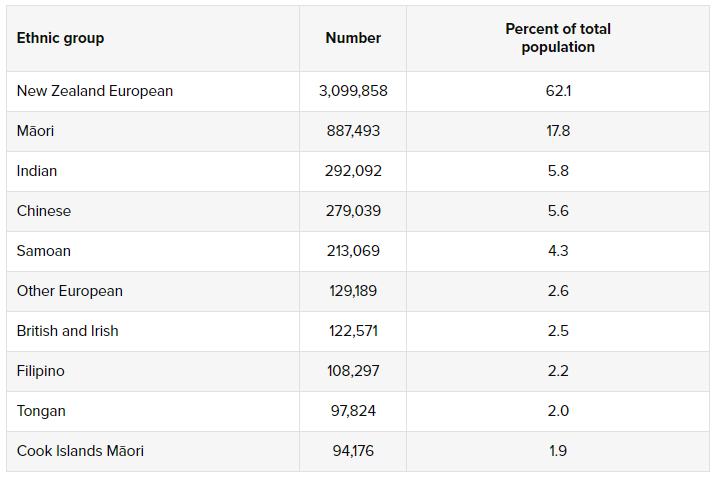
Task: Click the 1.9 percent value
Action: pos(558,451)
